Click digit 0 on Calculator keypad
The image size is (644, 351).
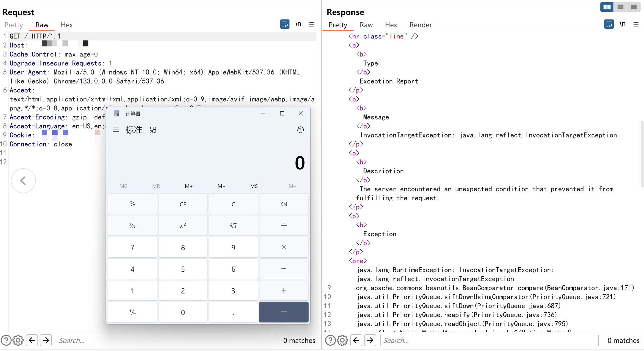coord(183,312)
